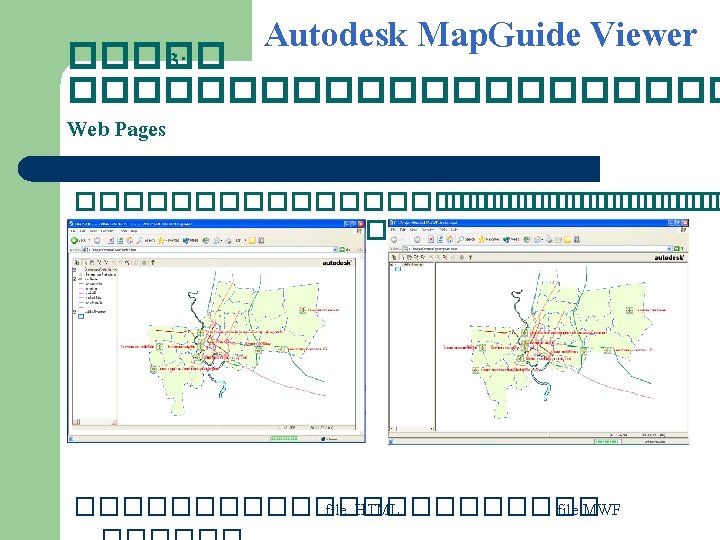Expand the layer group in right legend
720x540 pixels.
click(392, 265)
